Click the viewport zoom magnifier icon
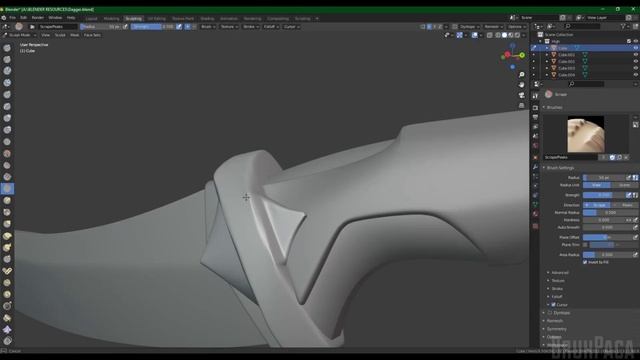 pos(522,75)
